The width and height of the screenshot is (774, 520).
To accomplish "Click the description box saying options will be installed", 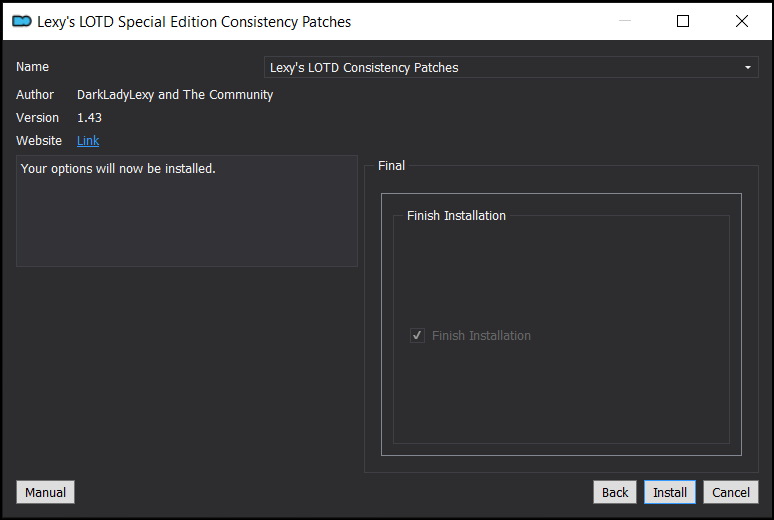I will point(187,211).
